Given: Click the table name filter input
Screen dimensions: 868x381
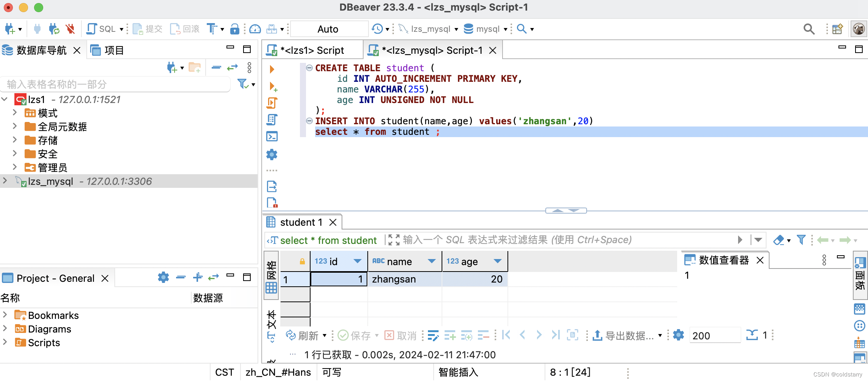Looking at the screenshot, I should tap(115, 84).
